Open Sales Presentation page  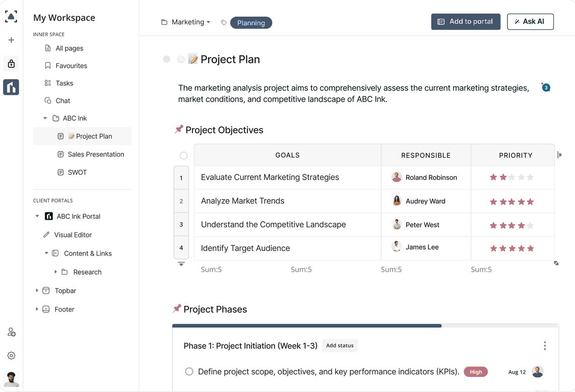pos(96,154)
